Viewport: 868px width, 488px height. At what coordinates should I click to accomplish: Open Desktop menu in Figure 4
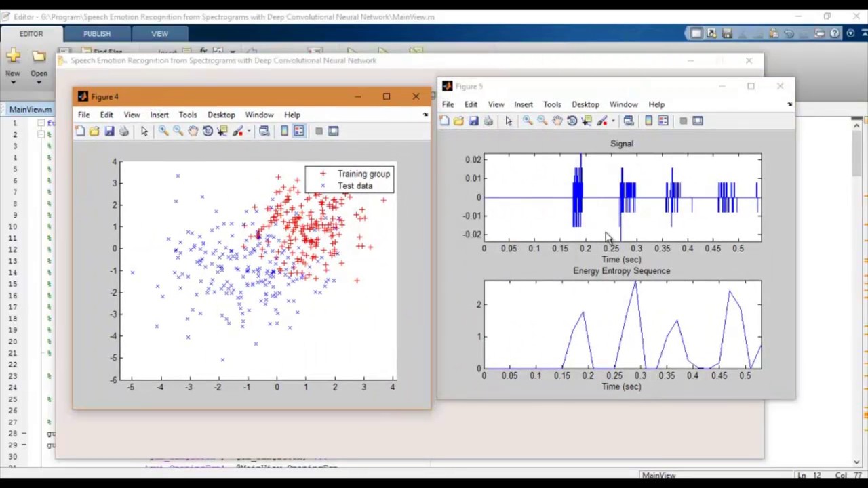(221, 115)
